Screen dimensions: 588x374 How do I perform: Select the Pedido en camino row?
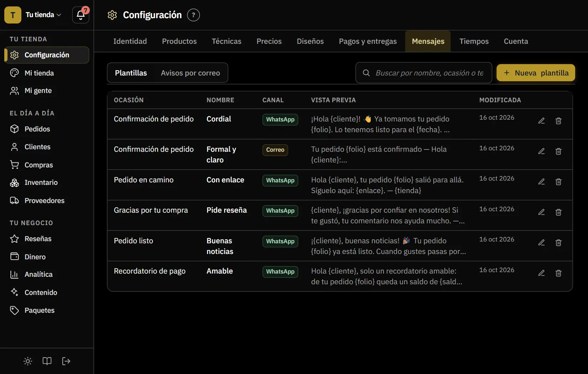340,185
